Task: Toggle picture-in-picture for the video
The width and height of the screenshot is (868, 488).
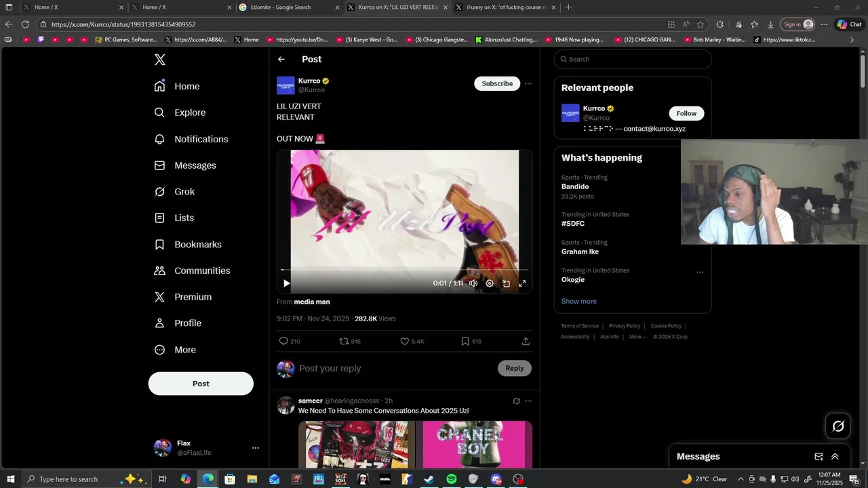Action: 506,283
